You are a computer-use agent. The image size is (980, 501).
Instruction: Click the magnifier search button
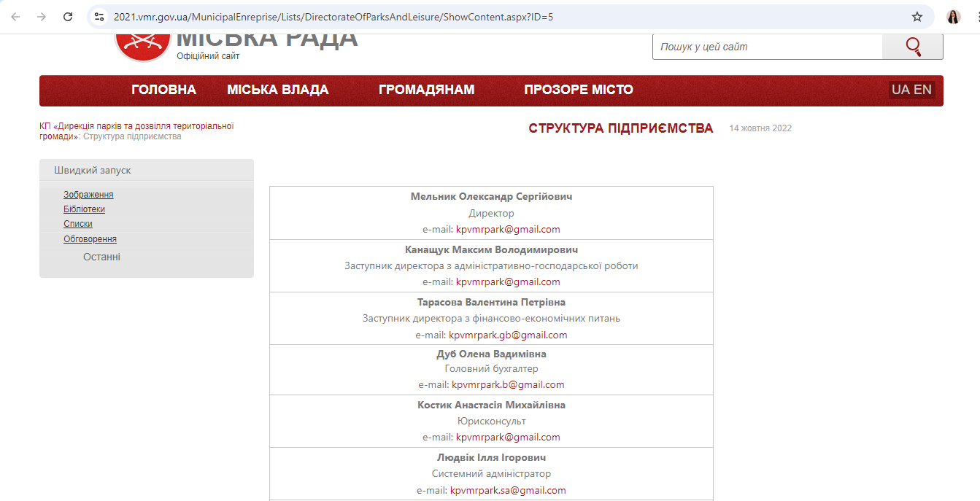[912, 47]
